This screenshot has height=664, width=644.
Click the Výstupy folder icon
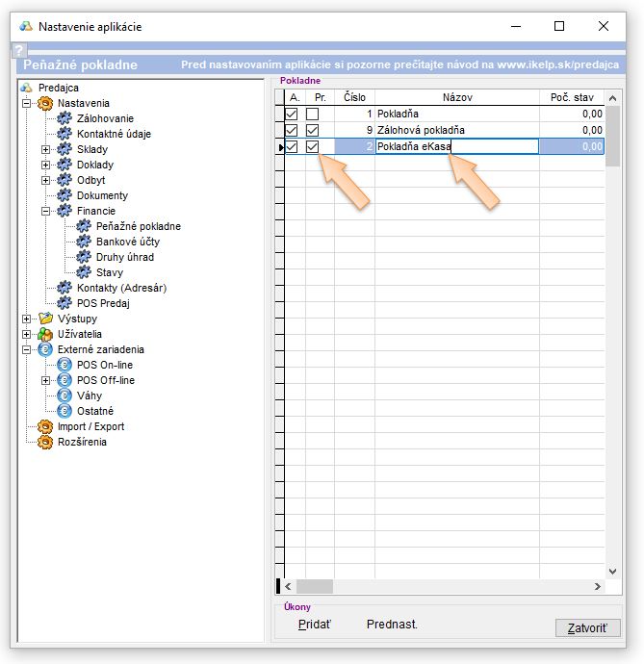click(x=45, y=319)
